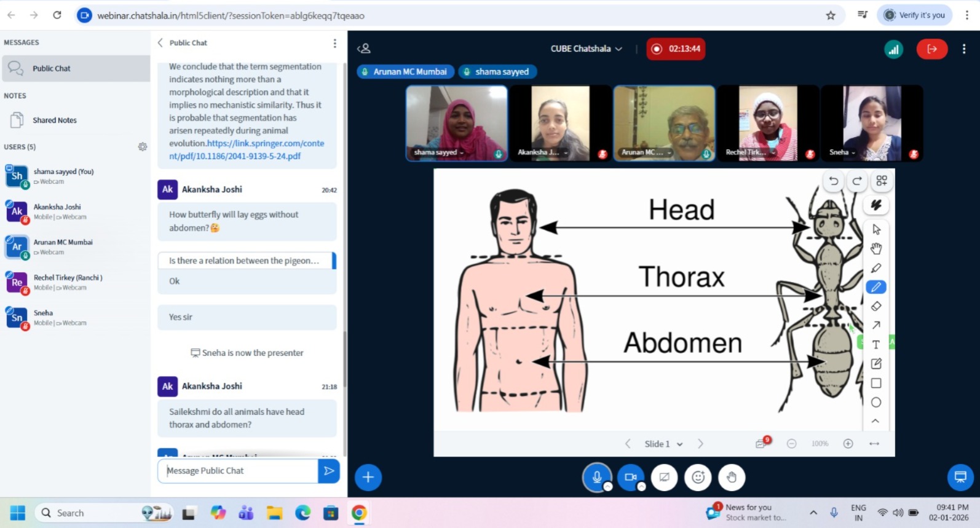Image resolution: width=980 pixels, height=528 pixels.
Task: Select the whiteboard eraser tool
Action: 876,306
